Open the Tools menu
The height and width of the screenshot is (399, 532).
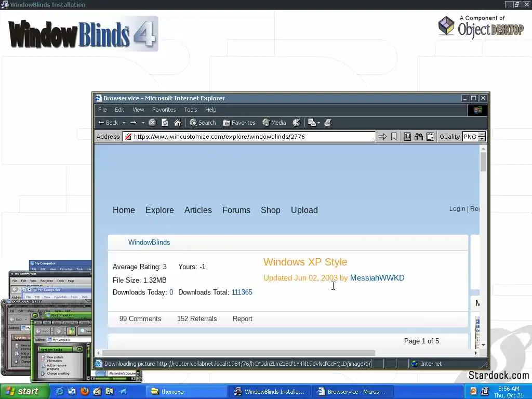pos(191,110)
